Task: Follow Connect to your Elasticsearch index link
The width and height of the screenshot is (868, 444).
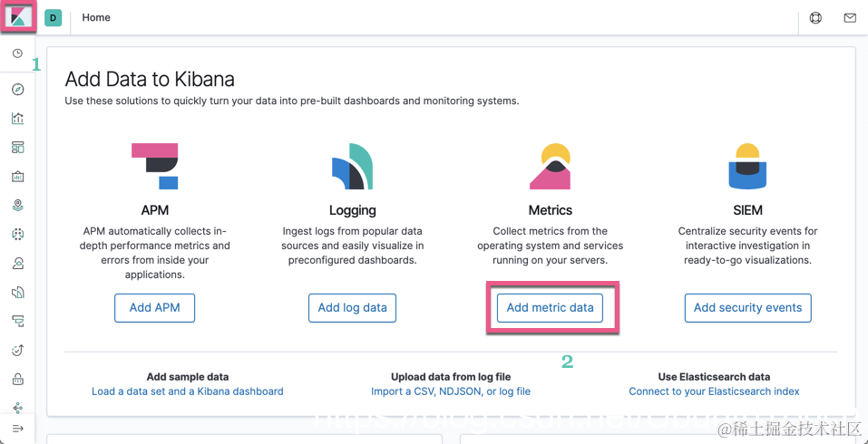Action: coord(714,391)
